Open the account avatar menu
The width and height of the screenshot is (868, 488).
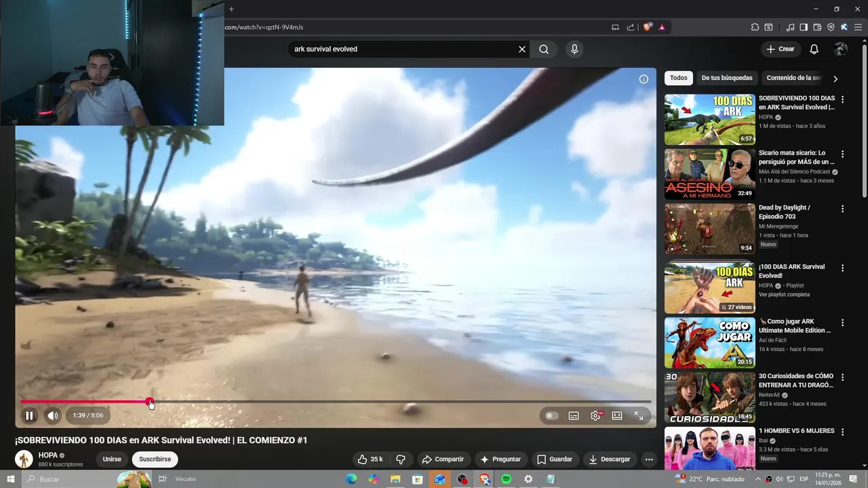click(x=841, y=49)
